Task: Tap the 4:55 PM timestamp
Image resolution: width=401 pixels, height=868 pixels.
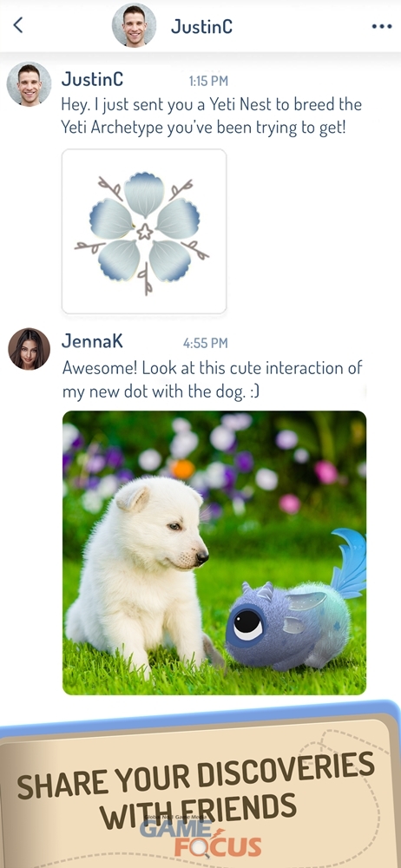Action: pos(205,343)
